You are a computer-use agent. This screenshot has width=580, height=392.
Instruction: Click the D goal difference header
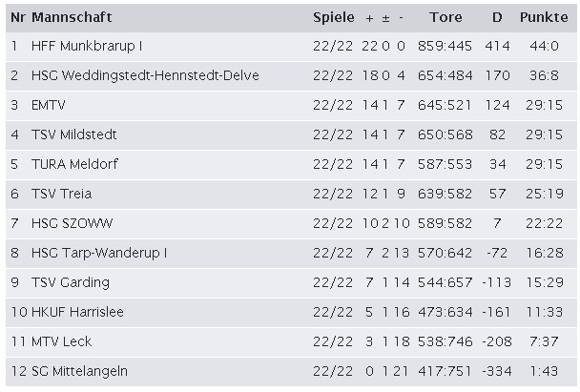pos(497,17)
